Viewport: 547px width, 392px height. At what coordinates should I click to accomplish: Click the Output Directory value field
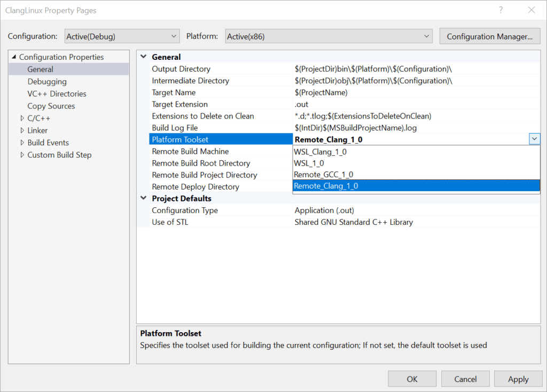(x=374, y=69)
